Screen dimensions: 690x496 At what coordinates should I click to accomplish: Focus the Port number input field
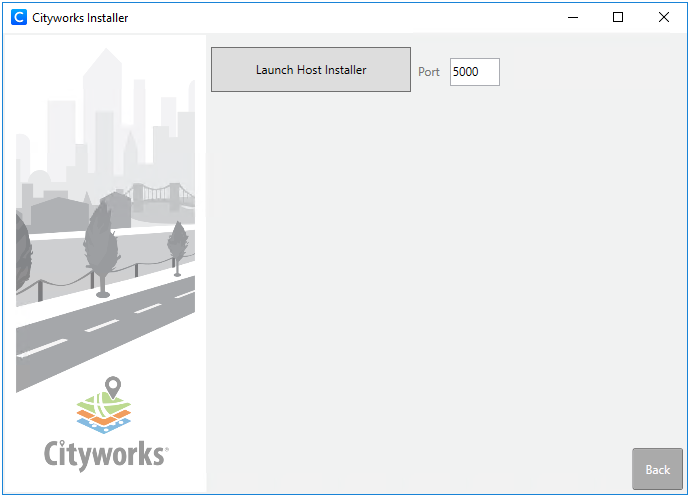[x=474, y=72]
